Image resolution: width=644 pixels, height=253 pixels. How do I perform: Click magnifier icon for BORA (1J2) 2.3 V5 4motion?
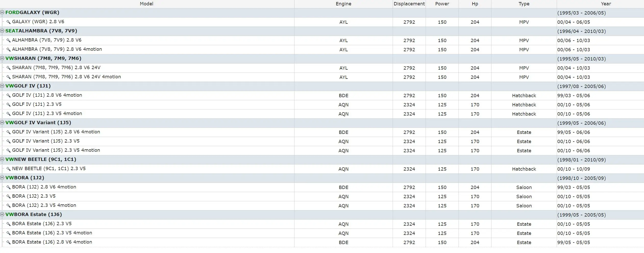(8, 206)
